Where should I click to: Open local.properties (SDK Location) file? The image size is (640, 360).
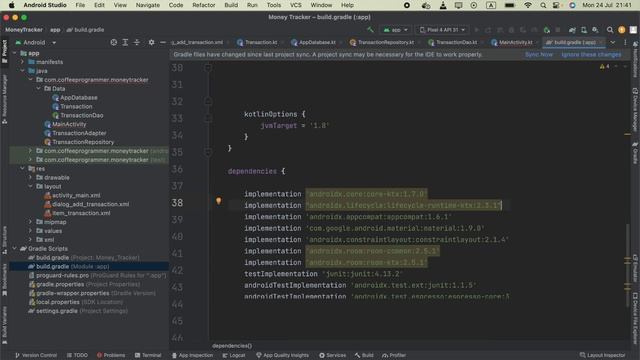pos(76,302)
